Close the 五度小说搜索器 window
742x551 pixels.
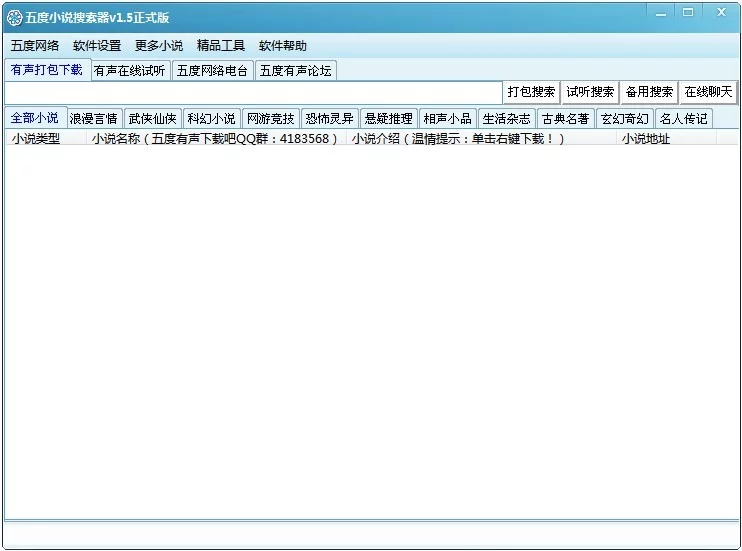tap(719, 13)
